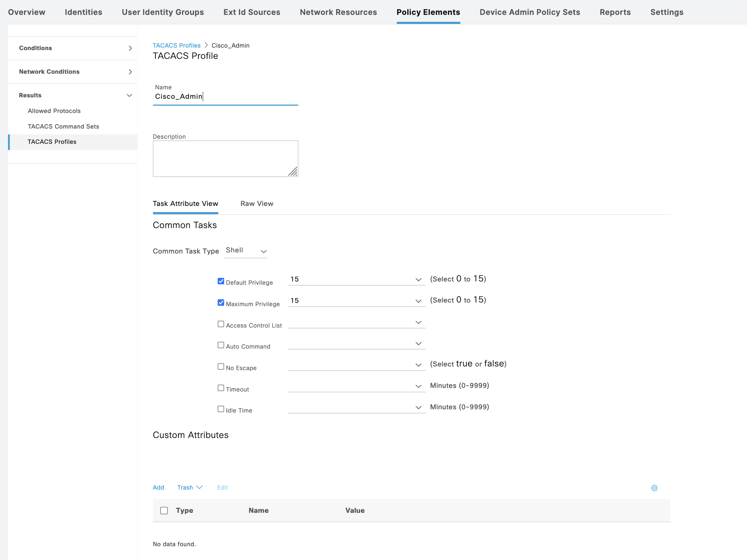Click Add under Custom Attributes
Viewport: 747px width, 560px height.
(x=158, y=487)
